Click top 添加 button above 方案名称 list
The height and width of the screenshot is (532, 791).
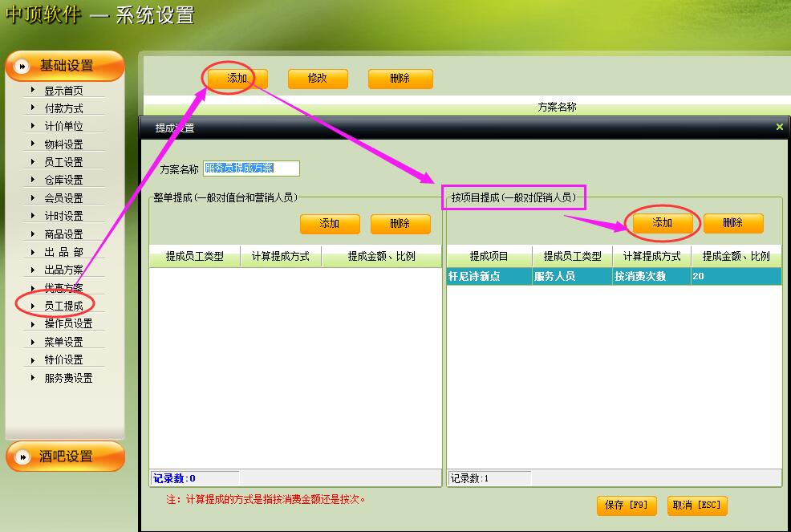point(237,79)
